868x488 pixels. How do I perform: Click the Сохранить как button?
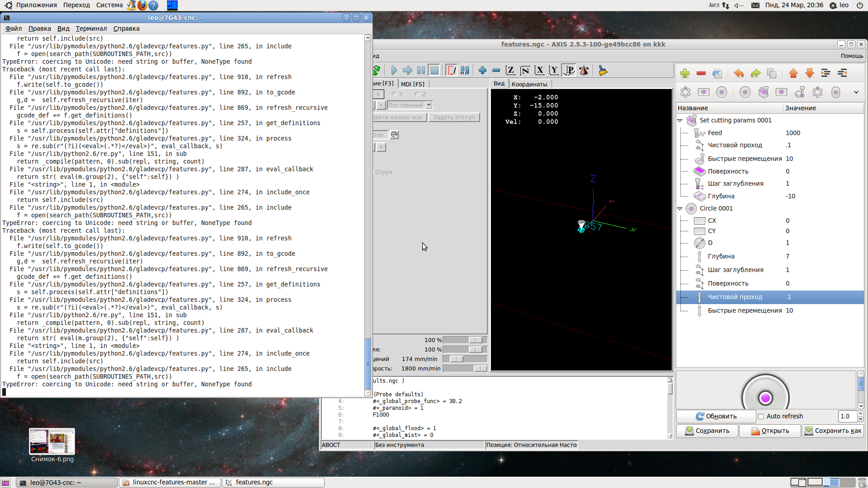(833, 431)
